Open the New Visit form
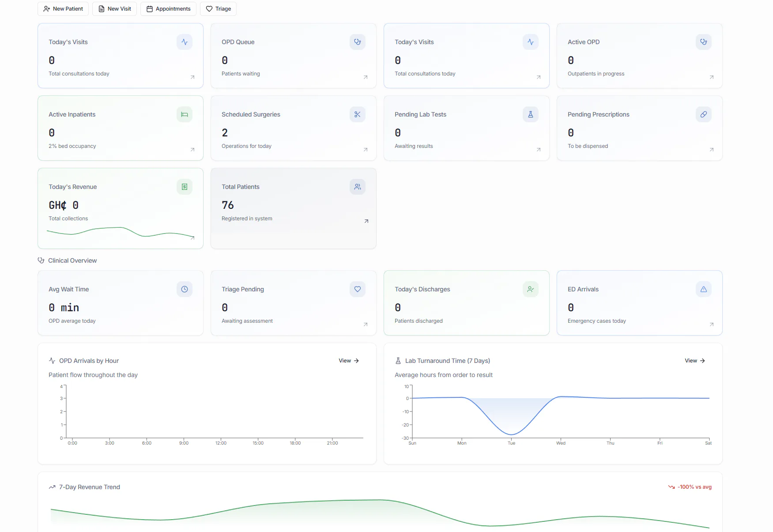The width and height of the screenshot is (773, 532). [114, 9]
